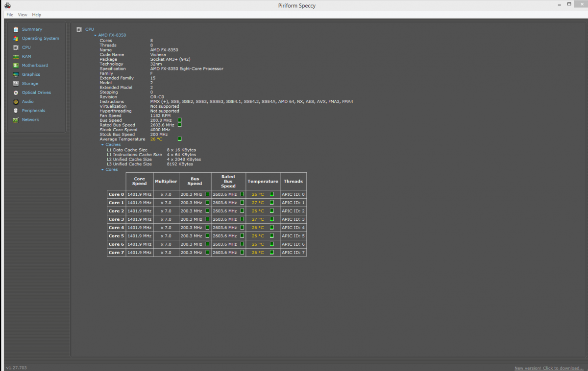Click the Technology value 32nm

coord(156,64)
